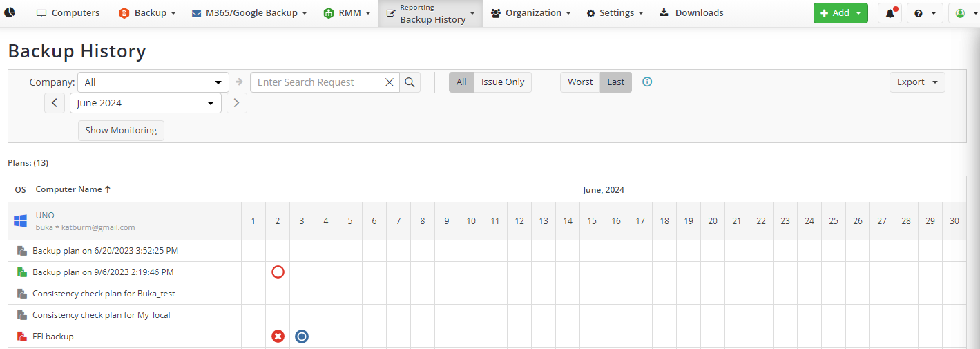980x349 pixels.
Task: Expand the Export dropdown
Action: [917, 82]
